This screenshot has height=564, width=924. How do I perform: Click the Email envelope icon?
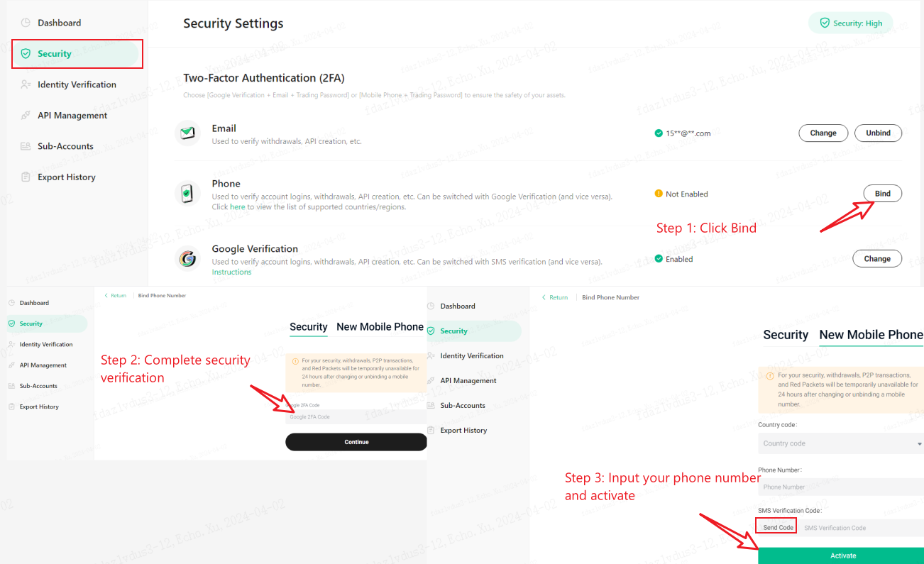coord(187,133)
